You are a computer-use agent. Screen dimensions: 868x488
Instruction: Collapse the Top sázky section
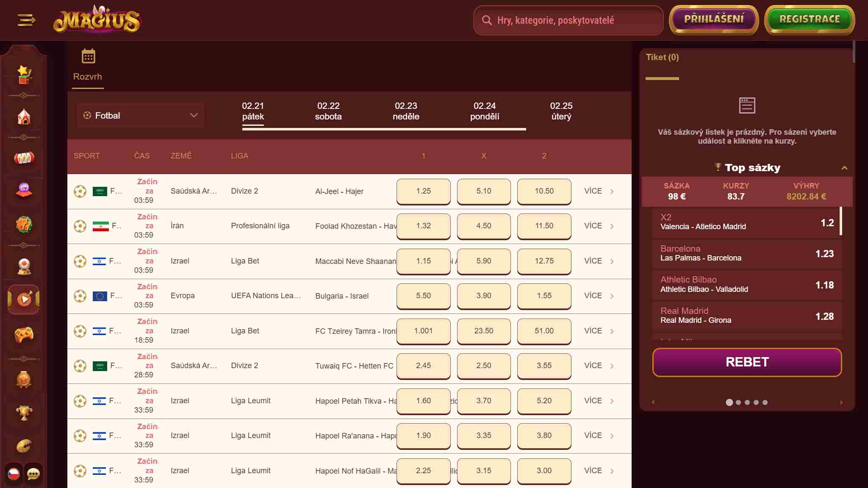pos(844,168)
